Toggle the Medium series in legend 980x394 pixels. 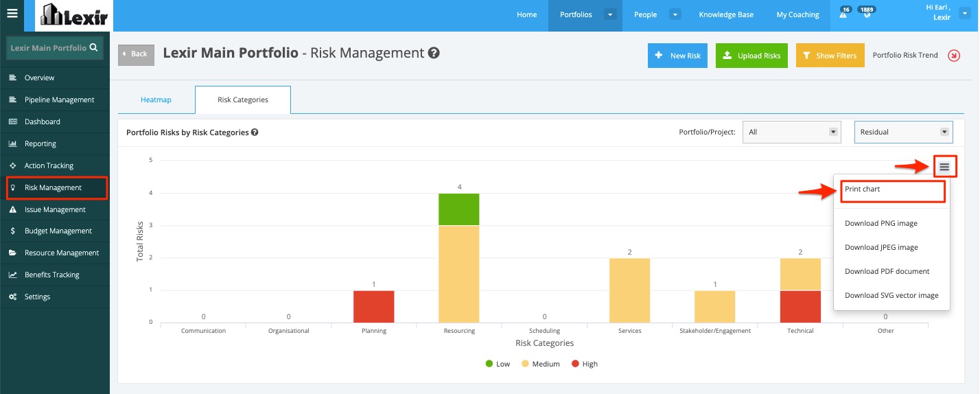point(541,364)
